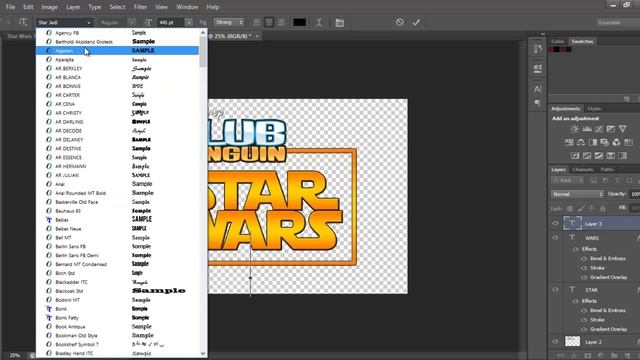The width and height of the screenshot is (640, 360).
Task: Add Exposure adjustment
Action: (611, 129)
